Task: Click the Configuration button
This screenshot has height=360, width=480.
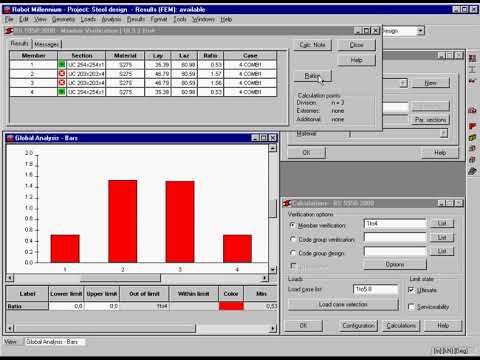Action: point(358,325)
